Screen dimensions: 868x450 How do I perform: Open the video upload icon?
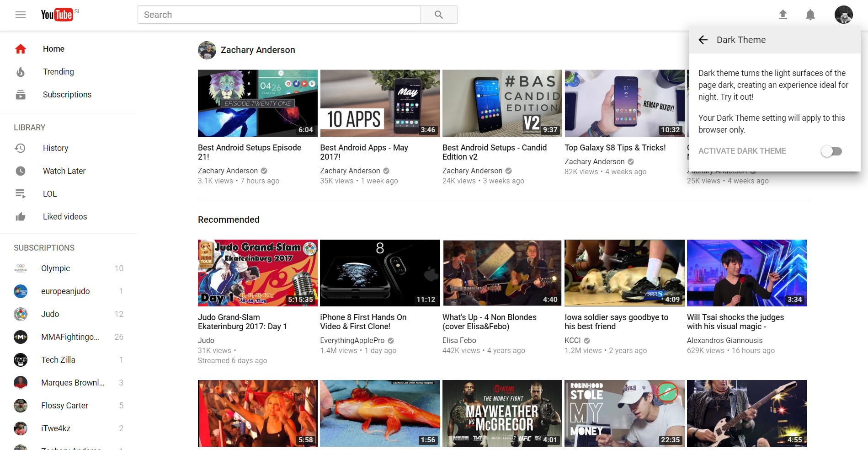click(783, 14)
